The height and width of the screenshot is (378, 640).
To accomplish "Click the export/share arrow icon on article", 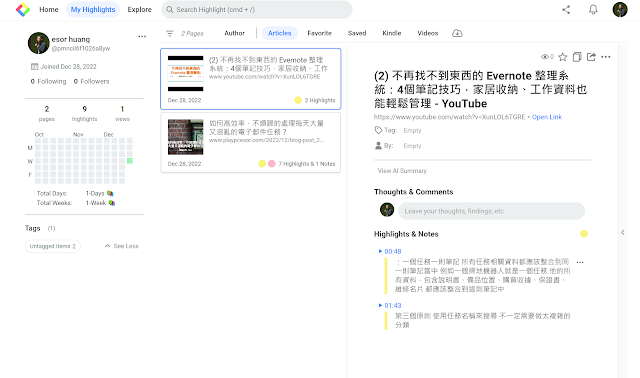I will [591, 57].
